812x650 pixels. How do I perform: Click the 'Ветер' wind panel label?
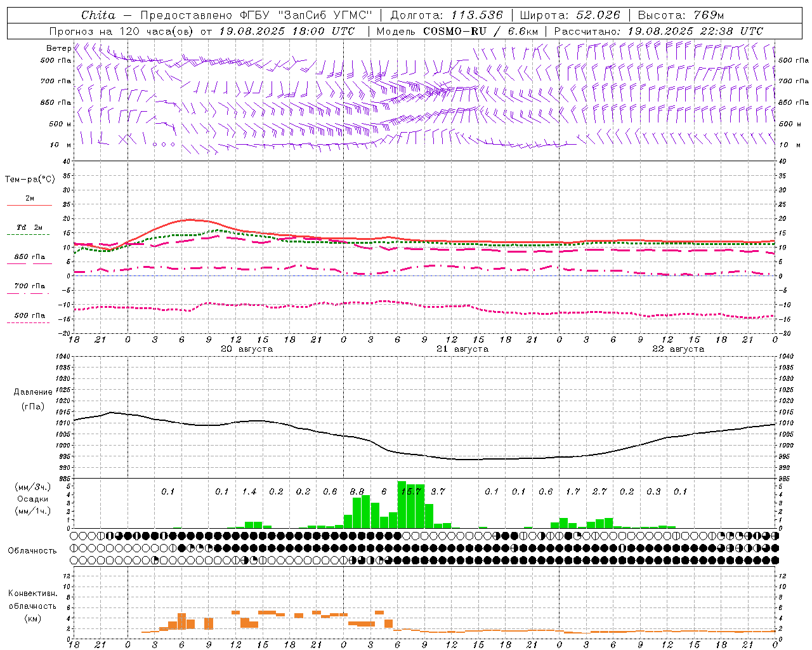click(x=58, y=48)
